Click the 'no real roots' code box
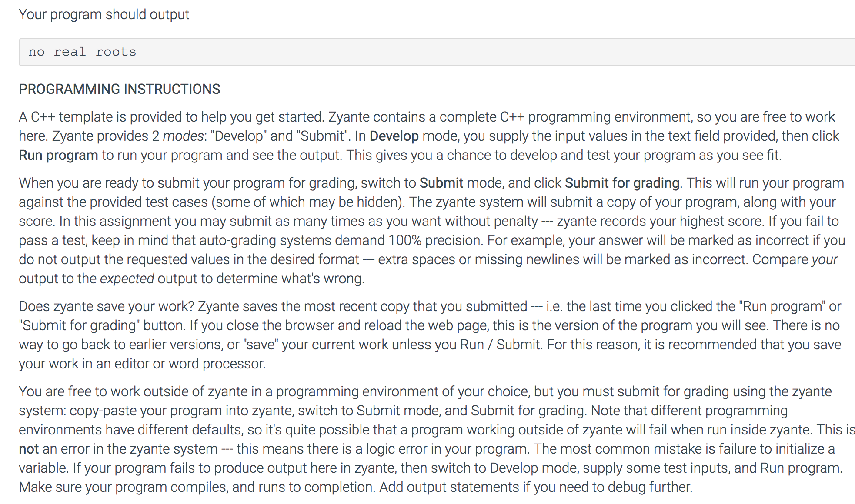This screenshot has width=855, height=504. point(437,52)
